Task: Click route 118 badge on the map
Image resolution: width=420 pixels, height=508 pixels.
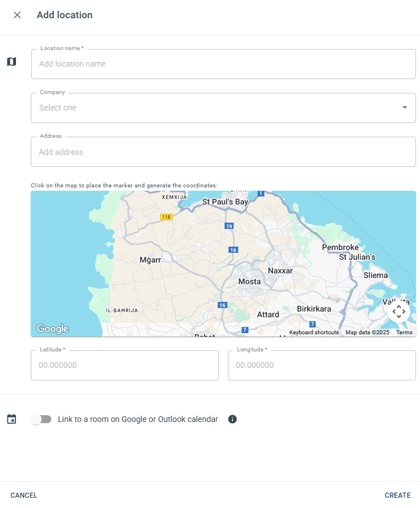Action: click(166, 217)
